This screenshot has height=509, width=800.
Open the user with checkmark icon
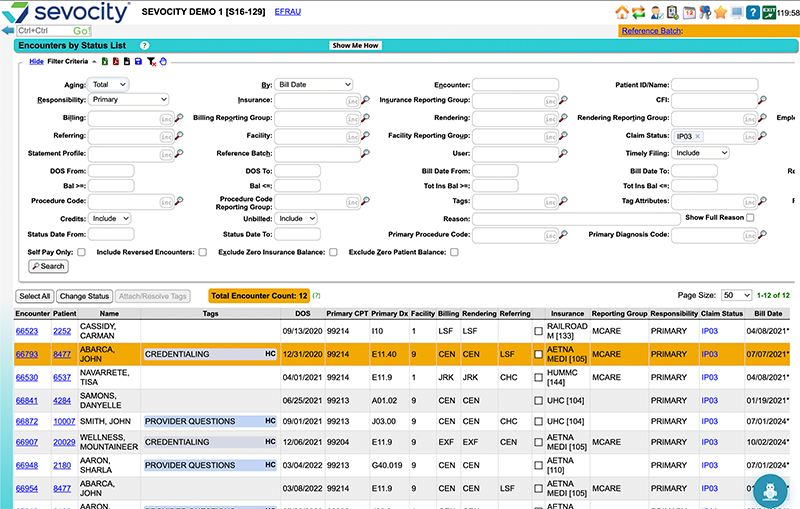[x=657, y=12]
